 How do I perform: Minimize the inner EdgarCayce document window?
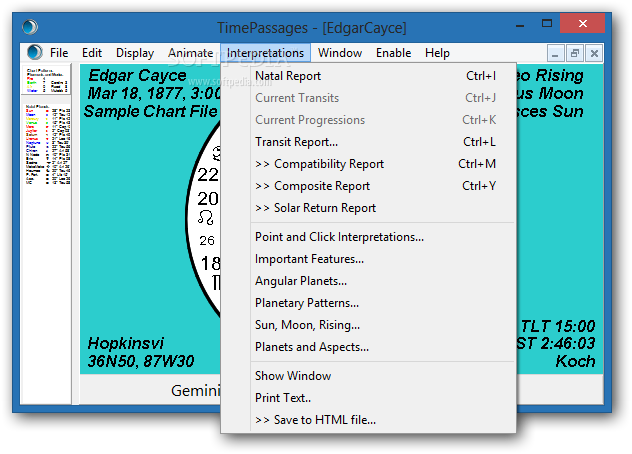[555, 53]
